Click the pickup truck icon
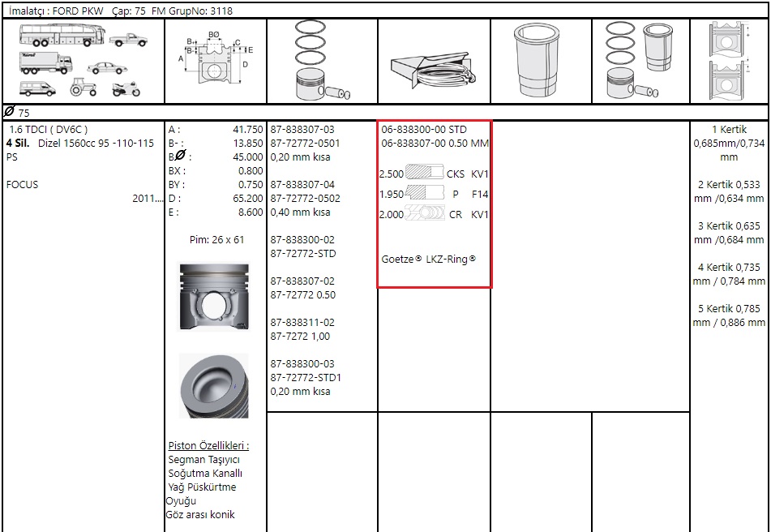The image size is (771, 532). click(128, 40)
